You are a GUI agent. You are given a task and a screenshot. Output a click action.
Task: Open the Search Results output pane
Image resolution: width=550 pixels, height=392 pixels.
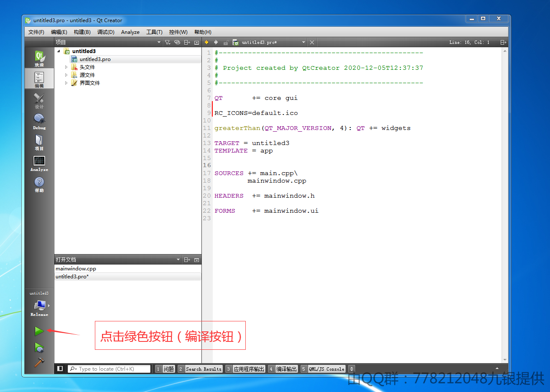pyautogui.click(x=200, y=369)
